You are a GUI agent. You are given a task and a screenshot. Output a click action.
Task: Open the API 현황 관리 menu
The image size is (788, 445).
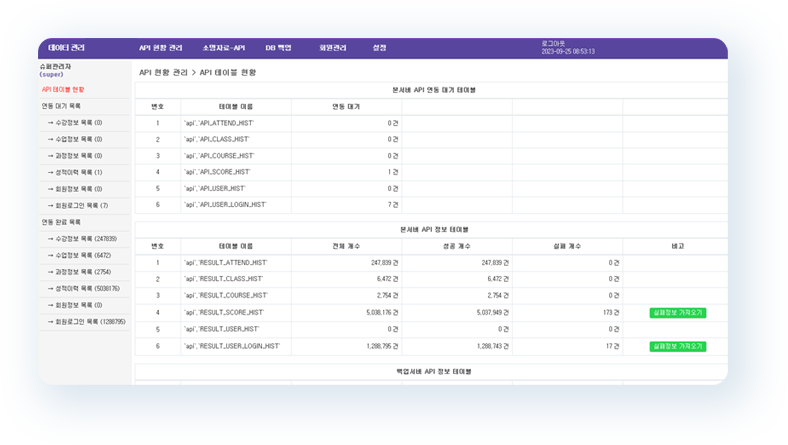coord(161,48)
